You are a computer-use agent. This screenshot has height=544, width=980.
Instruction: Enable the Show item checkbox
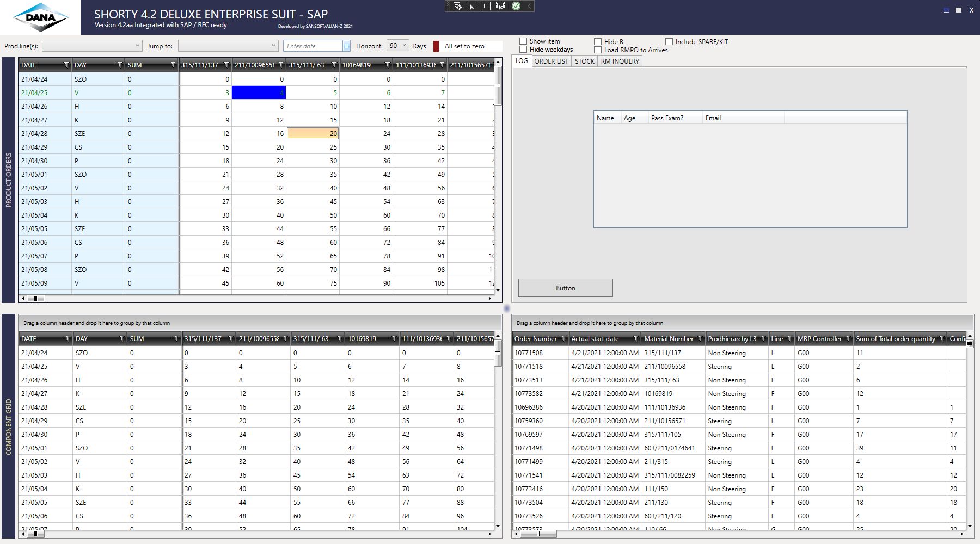(523, 41)
